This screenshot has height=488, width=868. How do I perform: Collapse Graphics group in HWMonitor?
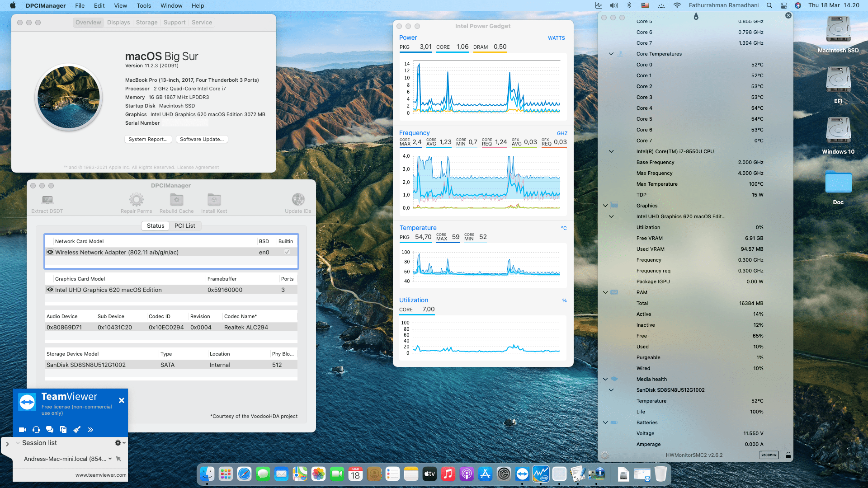coord(605,206)
